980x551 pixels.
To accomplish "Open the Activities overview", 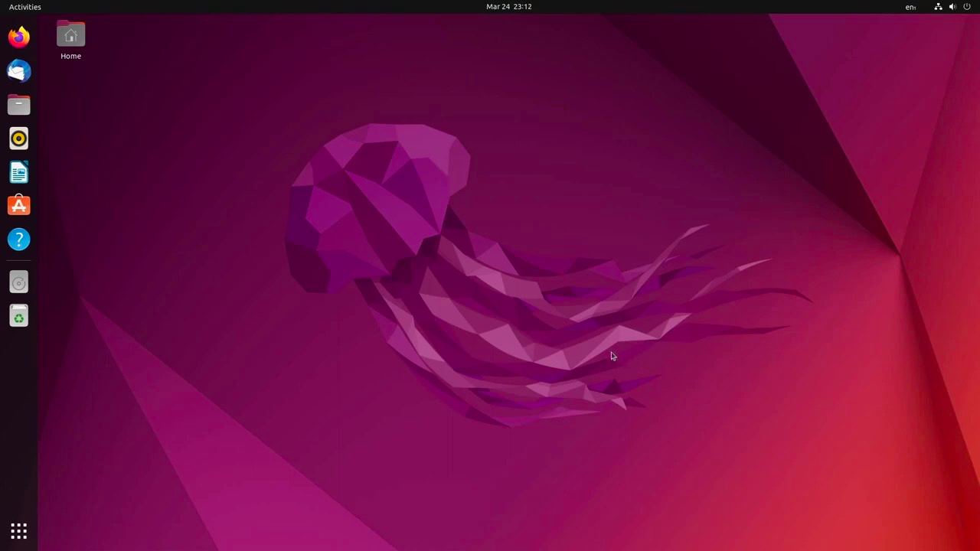I will click(x=25, y=7).
